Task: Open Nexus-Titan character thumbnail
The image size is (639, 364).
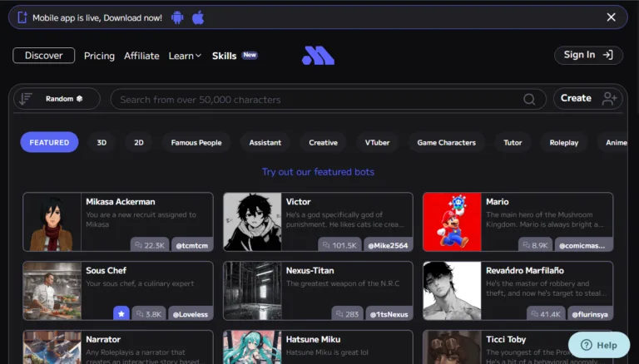Action: 252,291
